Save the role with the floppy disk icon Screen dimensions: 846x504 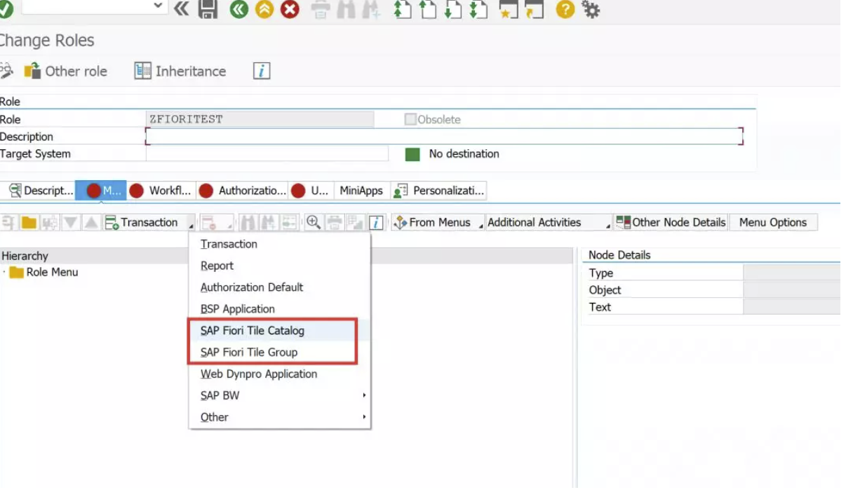click(208, 9)
